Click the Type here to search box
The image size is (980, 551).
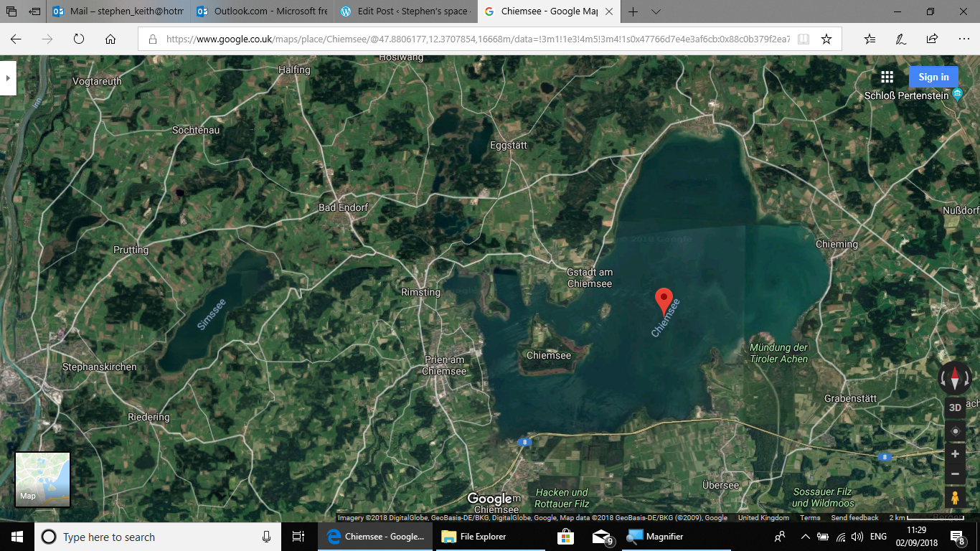(x=158, y=537)
